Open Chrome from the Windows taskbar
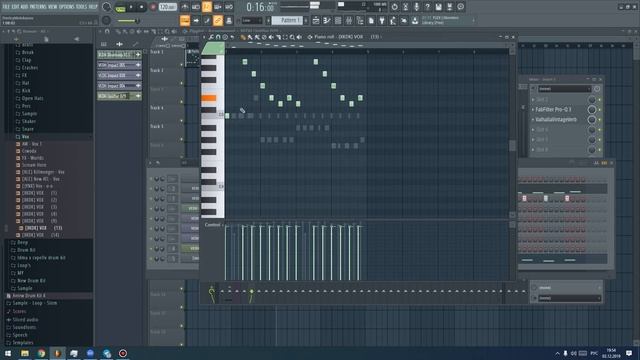The width and height of the screenshot is (640, 360). [x=41, y=353]
